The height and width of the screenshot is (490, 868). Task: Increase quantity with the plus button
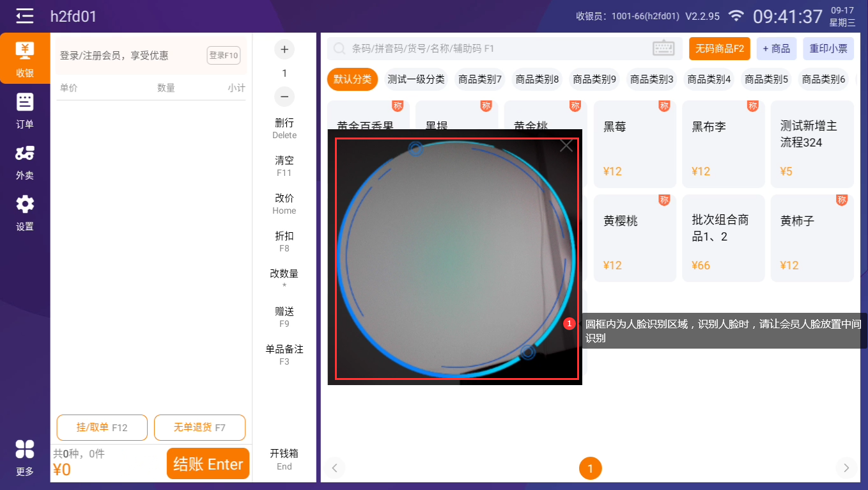pos(284,49)
